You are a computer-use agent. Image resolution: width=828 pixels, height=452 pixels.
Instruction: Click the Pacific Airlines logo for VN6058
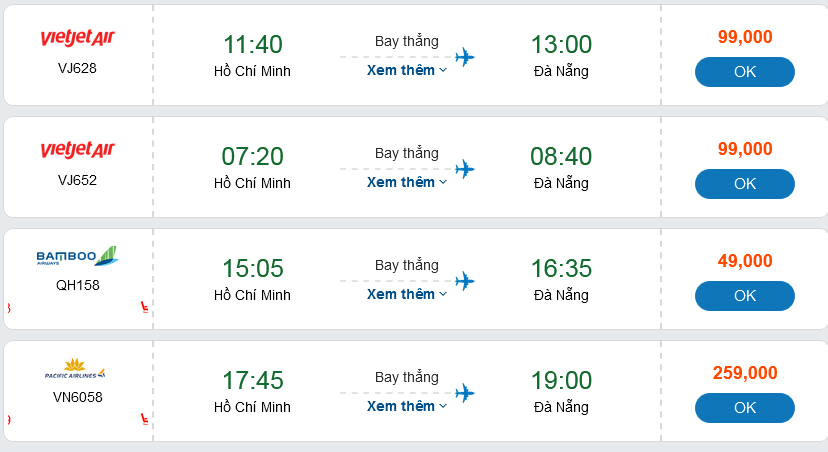coord(76,368)
